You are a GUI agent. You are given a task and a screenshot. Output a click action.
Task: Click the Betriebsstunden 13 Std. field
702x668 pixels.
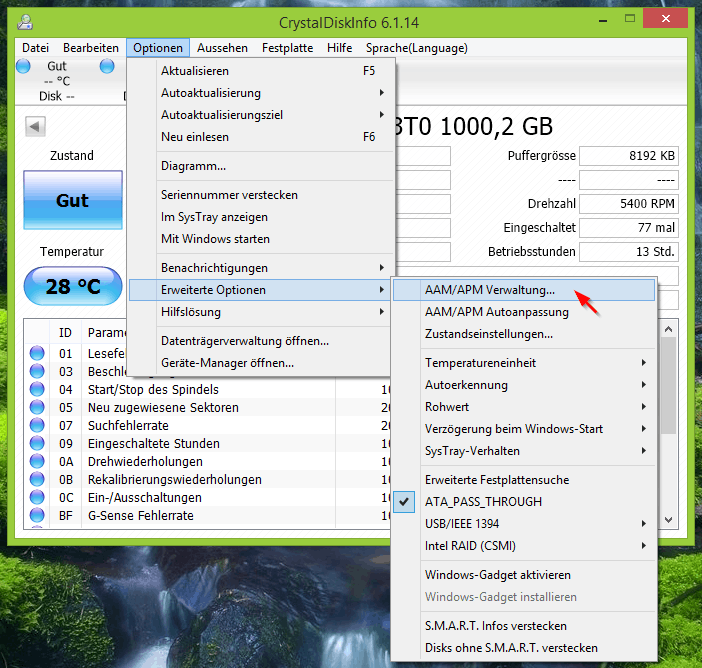[629, 252]
